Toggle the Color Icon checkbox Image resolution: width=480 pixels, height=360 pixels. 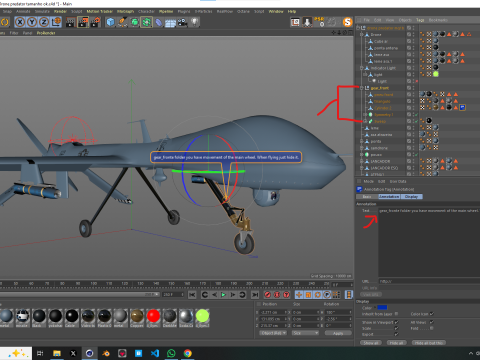click(x=432, y=314)
